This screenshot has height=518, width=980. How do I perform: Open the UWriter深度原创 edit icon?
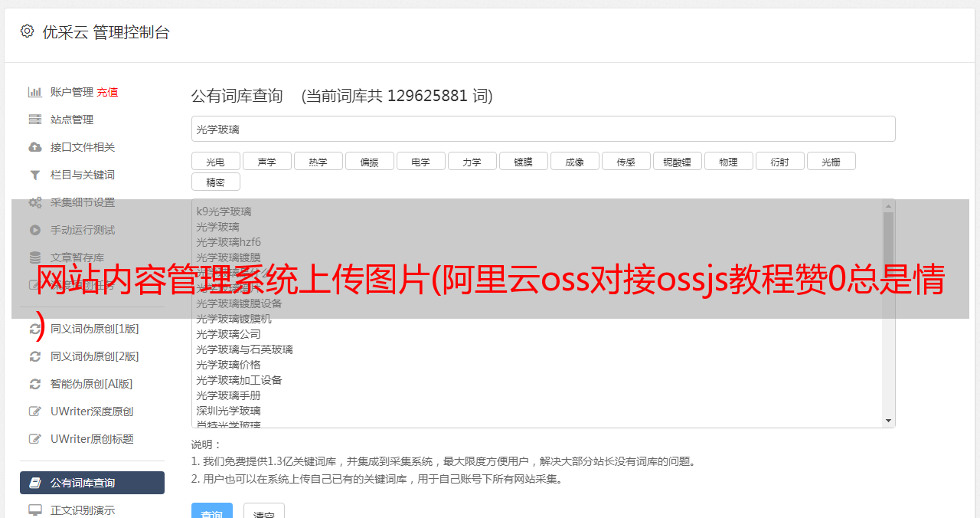pos(35,411)
